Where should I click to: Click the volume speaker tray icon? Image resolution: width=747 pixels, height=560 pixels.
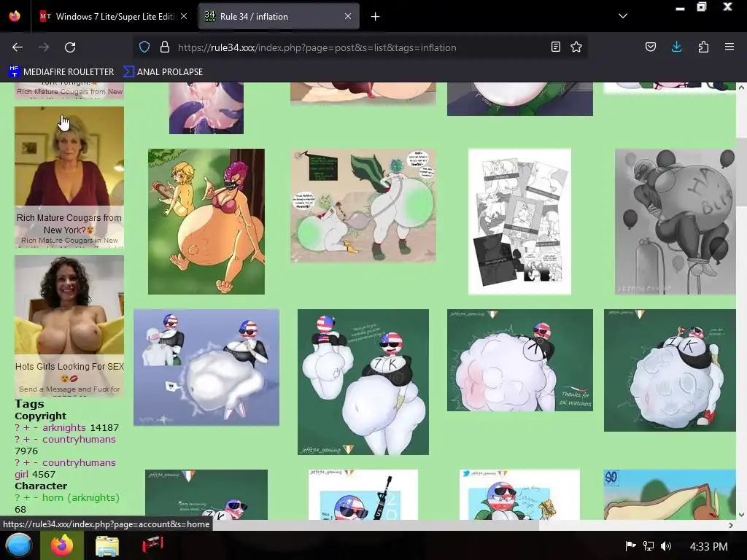(666, 546)
